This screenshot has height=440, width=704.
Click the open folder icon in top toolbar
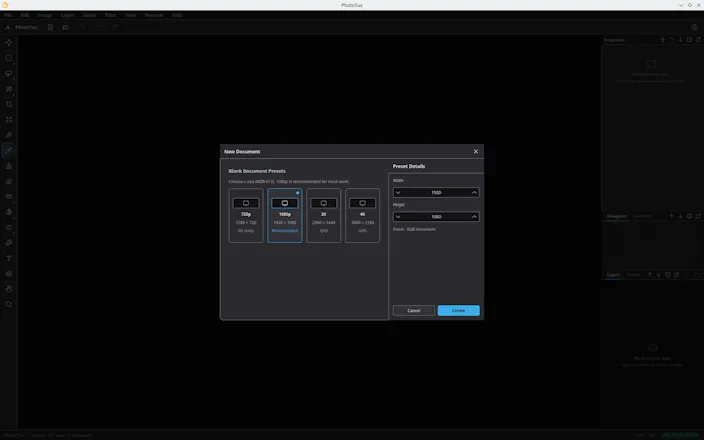66,27
